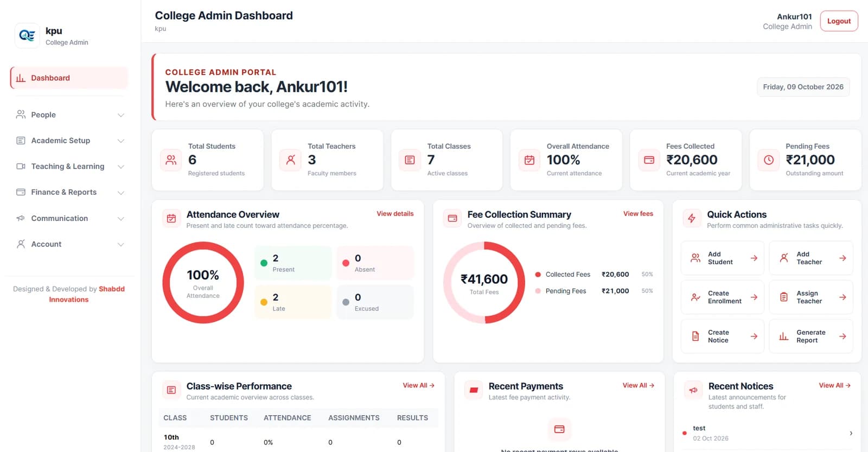Image resolution: width=868 pixels, height=452 pixels.
Task: Open the Communication menu item
Action: (x=69, y=218)
